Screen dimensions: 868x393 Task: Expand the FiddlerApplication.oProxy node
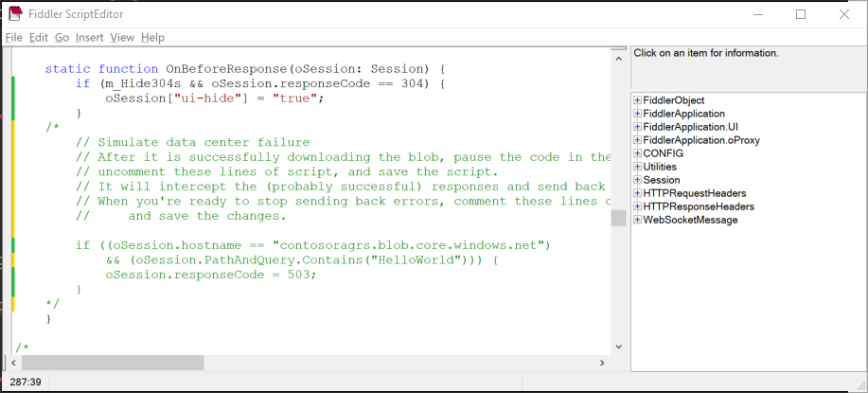point(638,140)
